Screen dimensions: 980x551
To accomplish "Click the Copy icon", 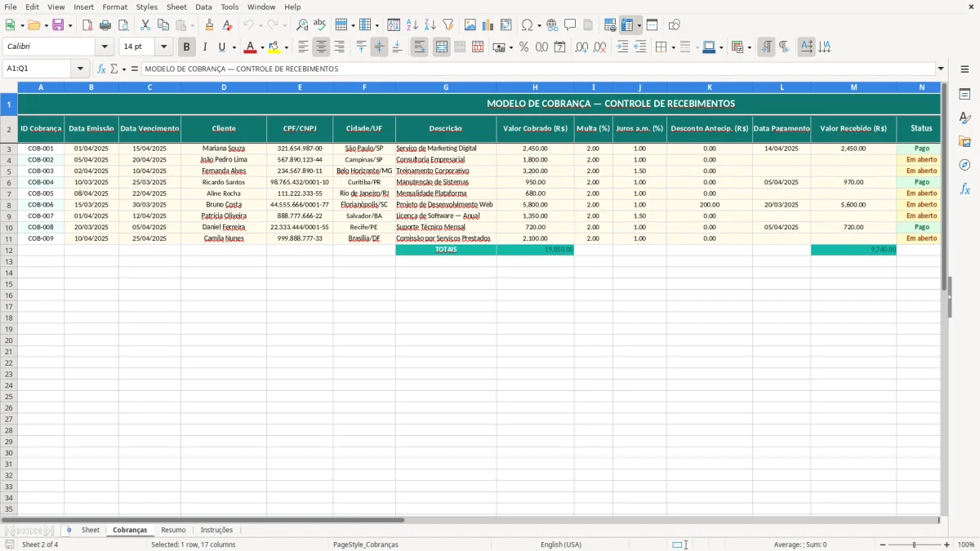I will point(163,25).
